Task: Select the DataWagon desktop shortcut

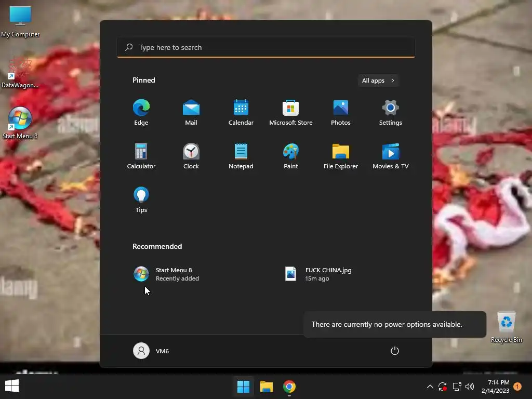Action: coord(20,73)
